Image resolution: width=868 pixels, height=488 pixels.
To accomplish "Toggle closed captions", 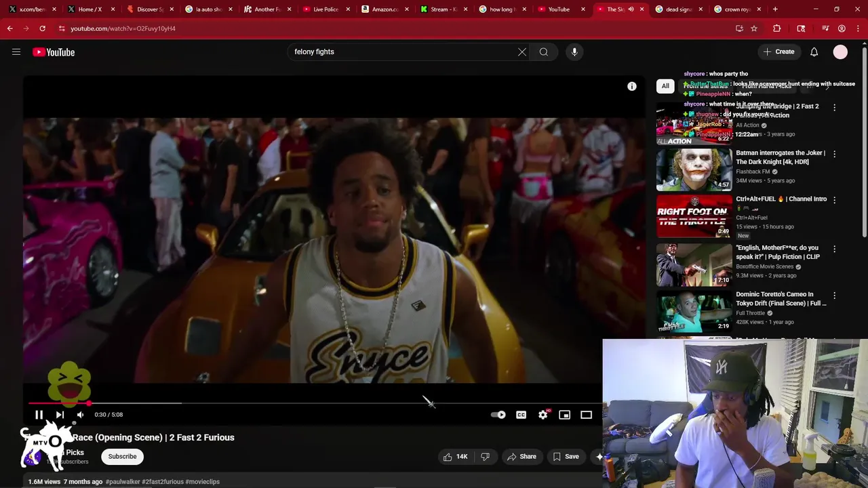I will [521, 415].
